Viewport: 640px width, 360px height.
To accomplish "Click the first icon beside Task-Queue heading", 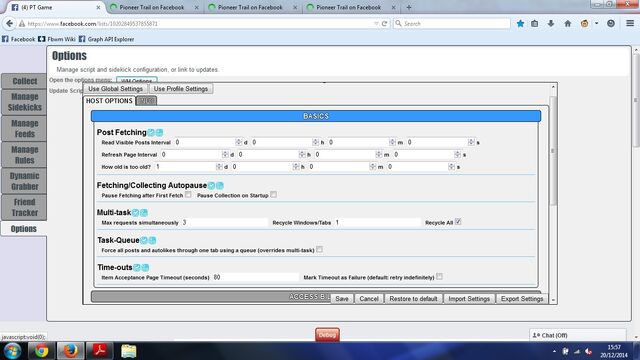I will coord(144,240).
